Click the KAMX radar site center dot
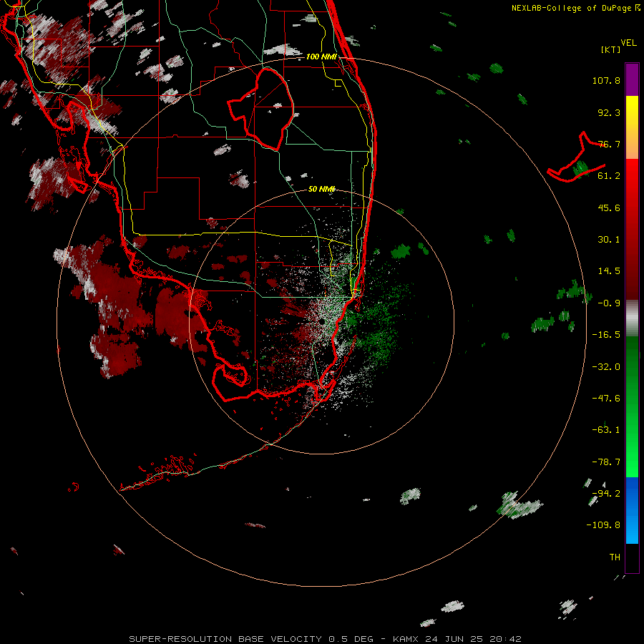This screenshot has width=644, height=644. click(321, 321)
